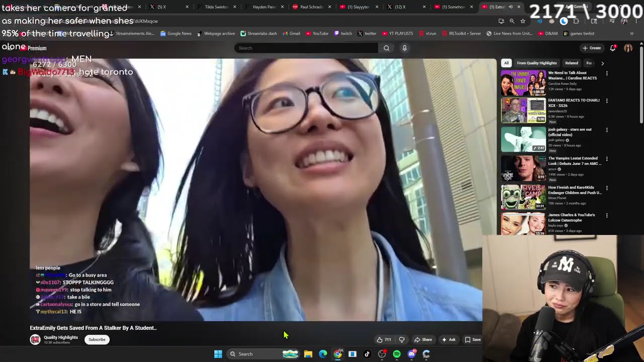The height and width of the screenshot is (362, 644).
Task: Like the video with thumbs-up button
Action: click(384, 339)
